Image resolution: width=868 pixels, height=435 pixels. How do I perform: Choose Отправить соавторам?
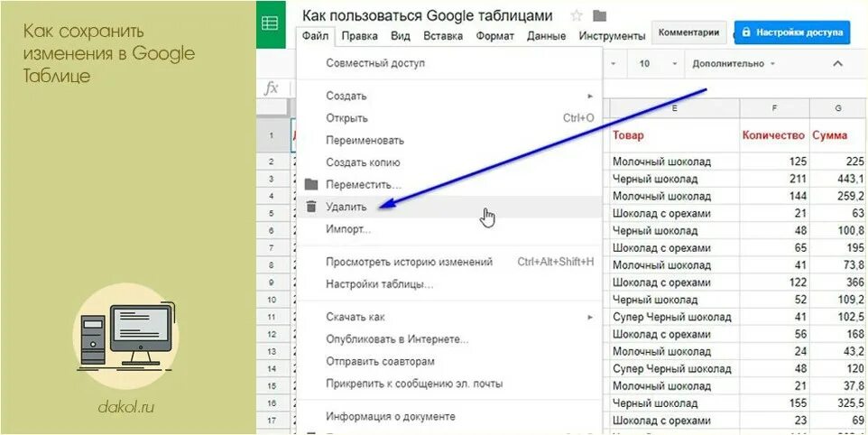(x=449, y=361)
